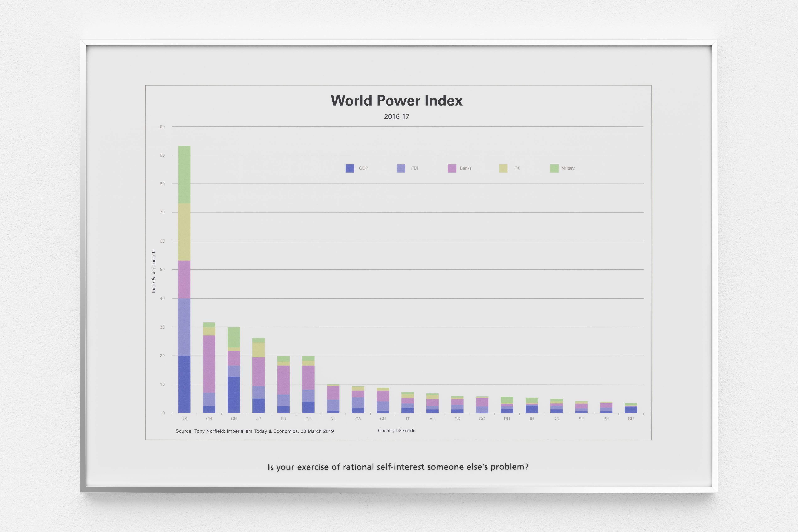Click the Banks legend color swatch
This screenshot has height=532, width=798.
[x=452, y=168]
